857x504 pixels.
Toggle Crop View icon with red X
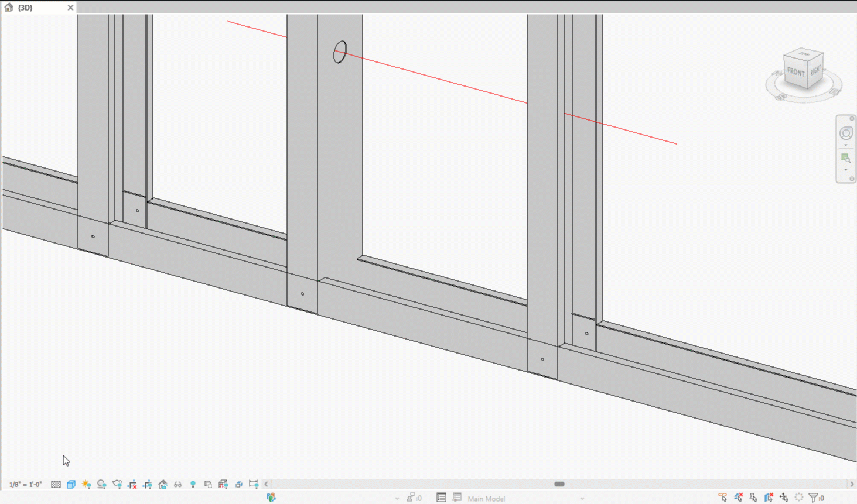(132, 484)
